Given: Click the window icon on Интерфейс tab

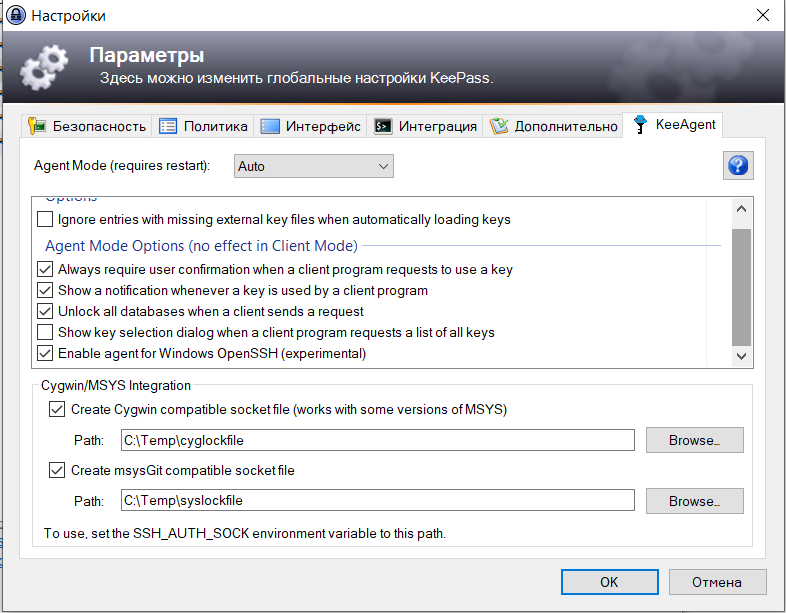Looking at the screenshot, I should pyautogui.click(x=270, y=126).
